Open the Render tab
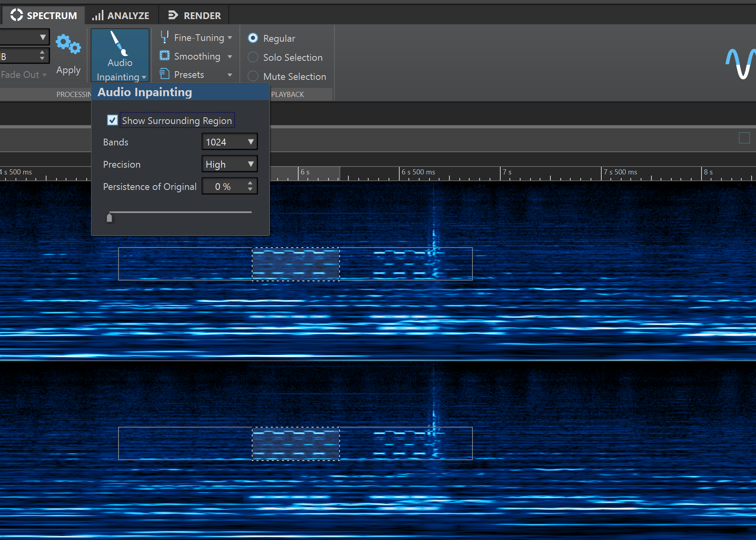Screen dimensions: 756x540 click(x=194, y=15)
